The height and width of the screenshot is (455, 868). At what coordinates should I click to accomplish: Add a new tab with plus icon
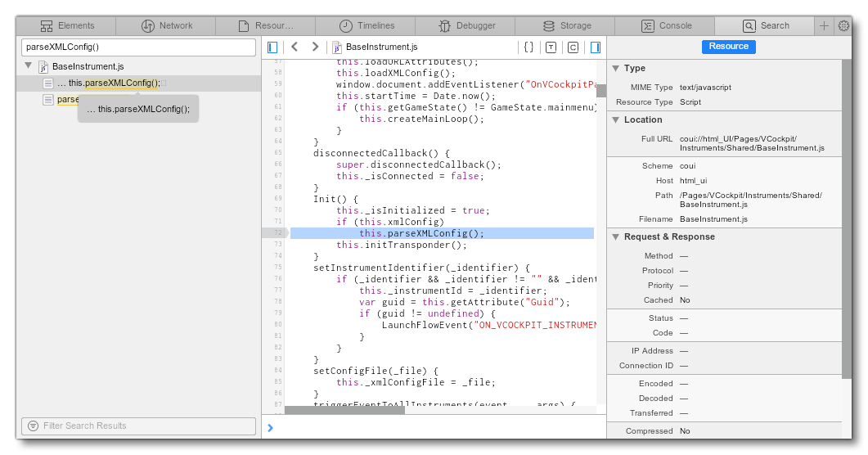825,25
